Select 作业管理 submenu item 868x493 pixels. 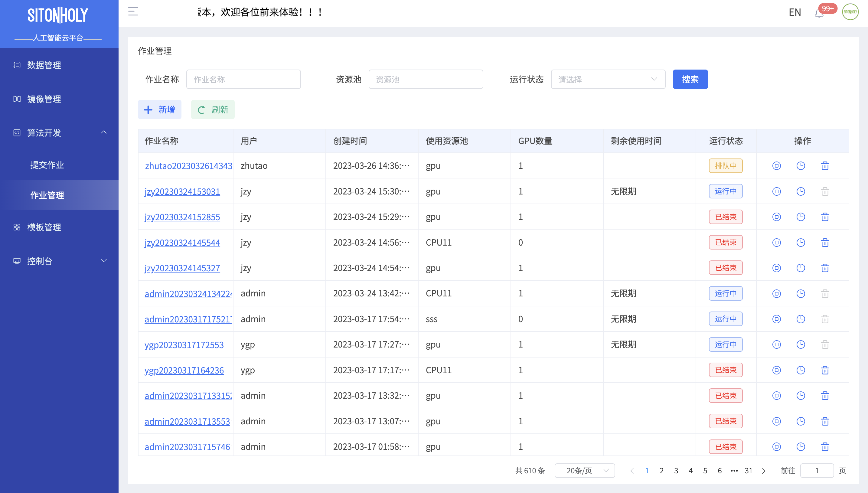(59, 195)
